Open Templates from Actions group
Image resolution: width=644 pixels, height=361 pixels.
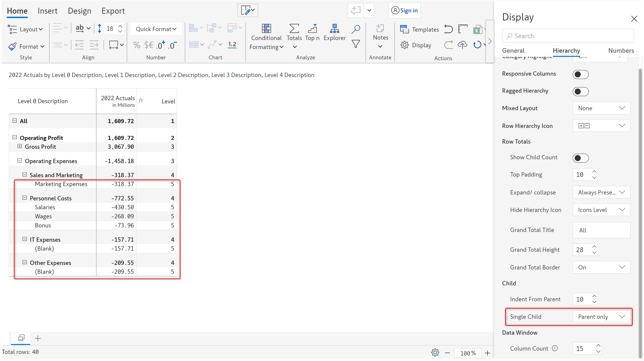pos(419,29)
